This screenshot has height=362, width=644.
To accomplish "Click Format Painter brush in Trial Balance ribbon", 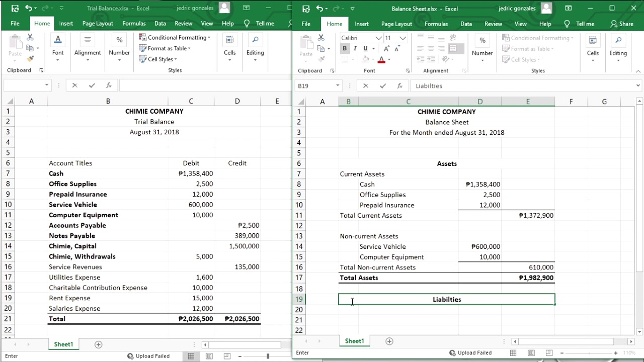I will tap(30, 59).
